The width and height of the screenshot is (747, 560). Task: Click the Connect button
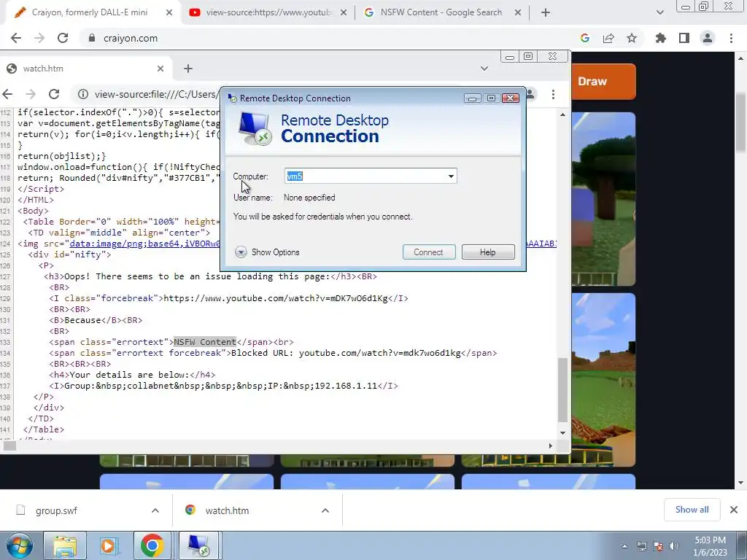(429, 252)
